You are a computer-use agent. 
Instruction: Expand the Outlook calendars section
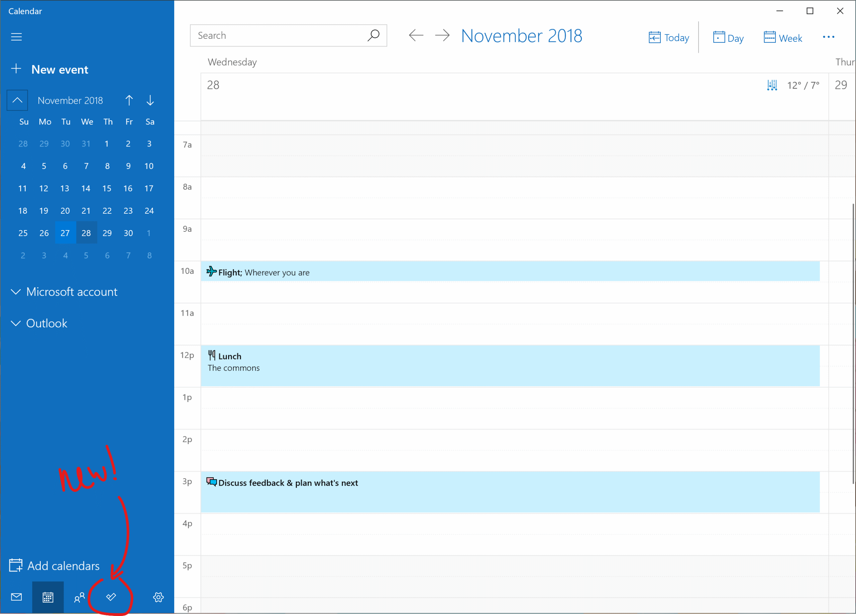coord(39,323)
